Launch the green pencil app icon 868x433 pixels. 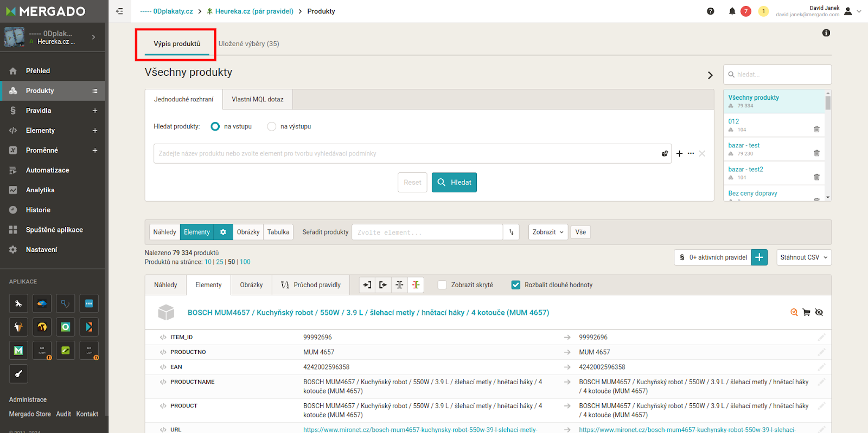pos(65,351)
